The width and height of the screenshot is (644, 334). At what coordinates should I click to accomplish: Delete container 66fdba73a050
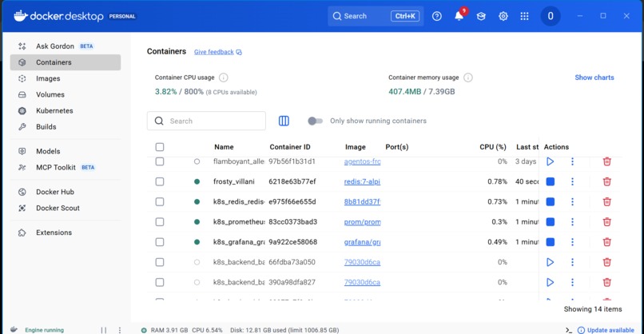[606, 262]
